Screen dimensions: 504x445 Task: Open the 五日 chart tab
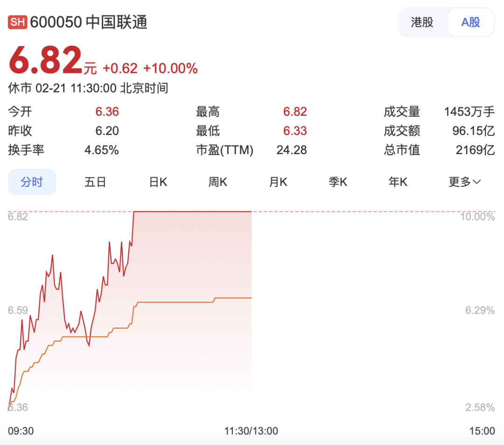tap(95, 182)
